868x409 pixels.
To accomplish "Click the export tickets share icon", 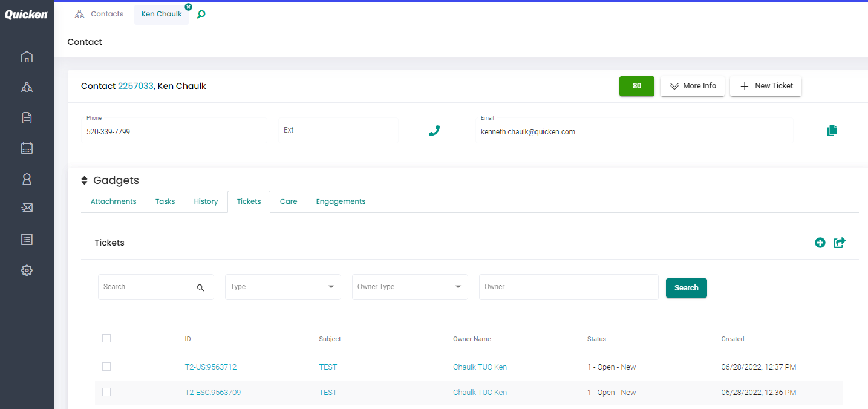I will pyautogui.click(x=839, y=243).
